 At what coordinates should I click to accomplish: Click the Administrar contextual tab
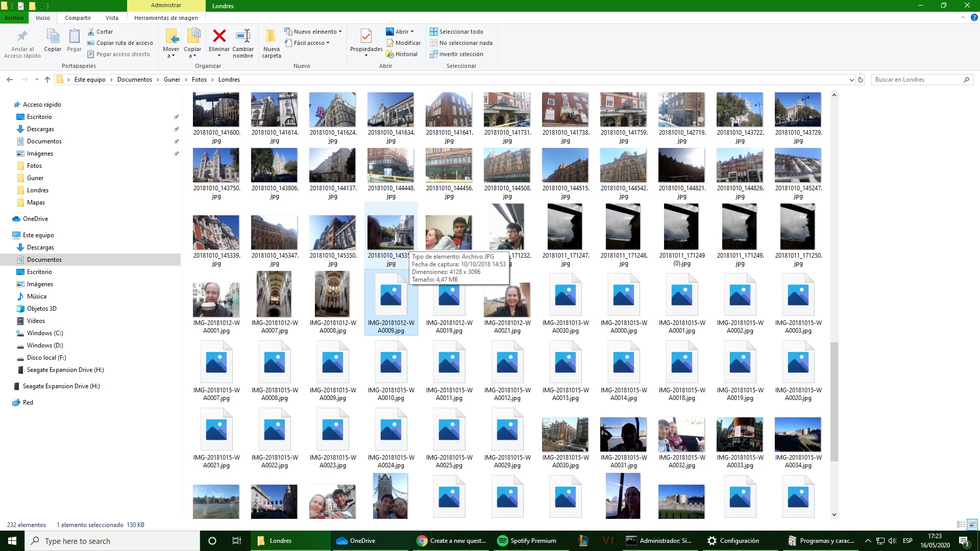point(166,5)
